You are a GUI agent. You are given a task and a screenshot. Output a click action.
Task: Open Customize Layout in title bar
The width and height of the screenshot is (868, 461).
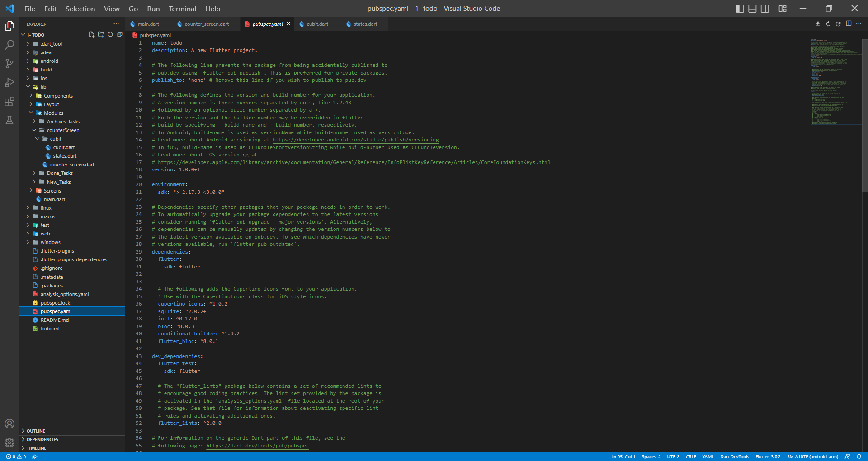tap(783, 9)
